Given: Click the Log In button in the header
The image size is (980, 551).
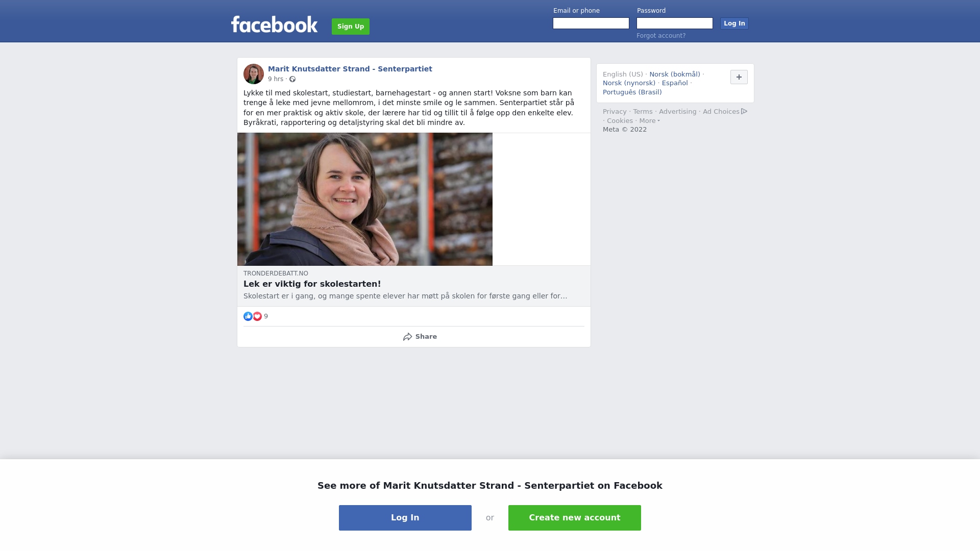Looking at the screenshot, I should [x=734, y=23].
